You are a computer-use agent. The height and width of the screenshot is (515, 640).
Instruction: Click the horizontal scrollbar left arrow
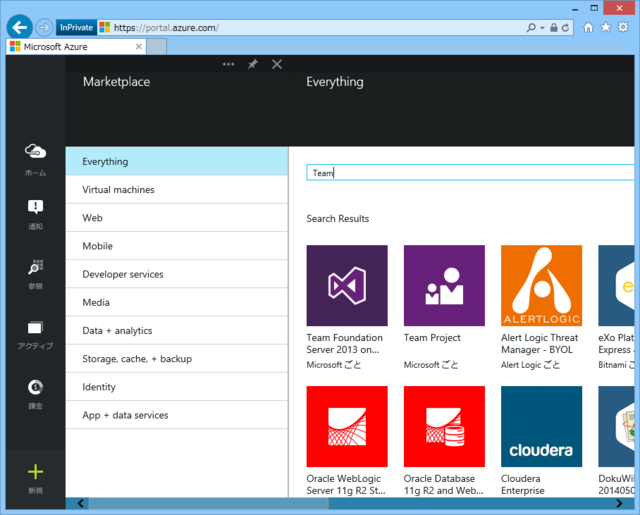80,503
